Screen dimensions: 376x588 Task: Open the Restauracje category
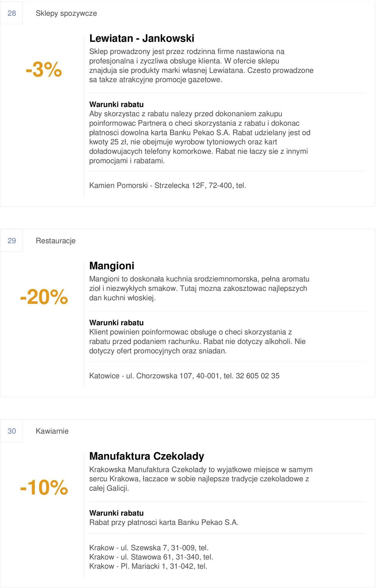click(56, 241)
